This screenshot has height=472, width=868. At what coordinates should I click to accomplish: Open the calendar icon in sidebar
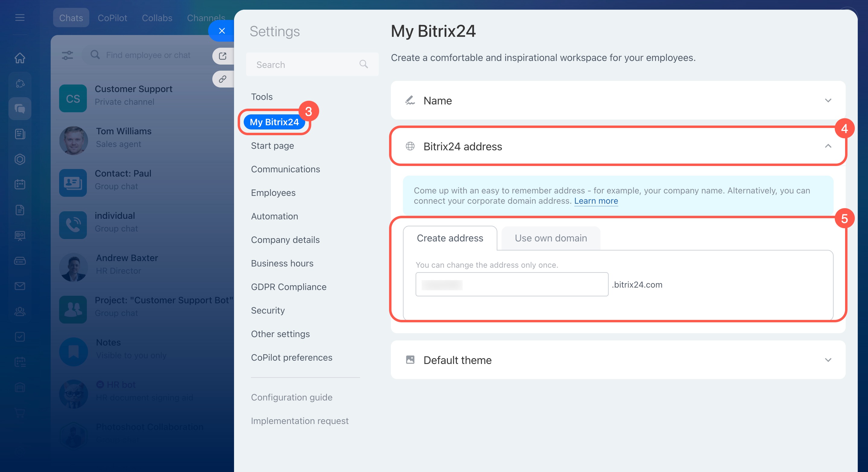(20, 184)
